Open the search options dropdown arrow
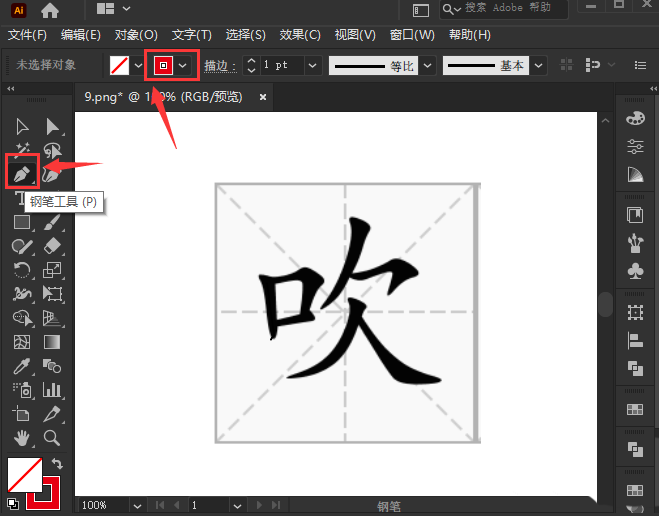The width and height of the screenshot is (659, 516). (458, 9)
